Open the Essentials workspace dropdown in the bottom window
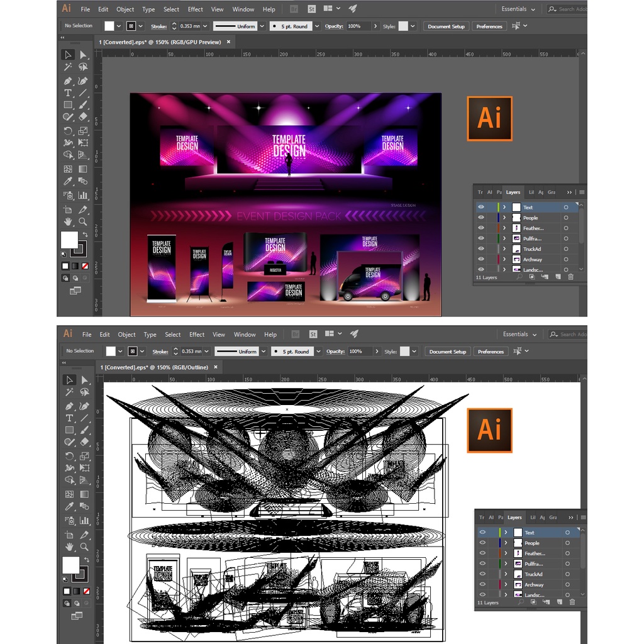This screenshot has width=644, height=644. [x=519, y=334]
